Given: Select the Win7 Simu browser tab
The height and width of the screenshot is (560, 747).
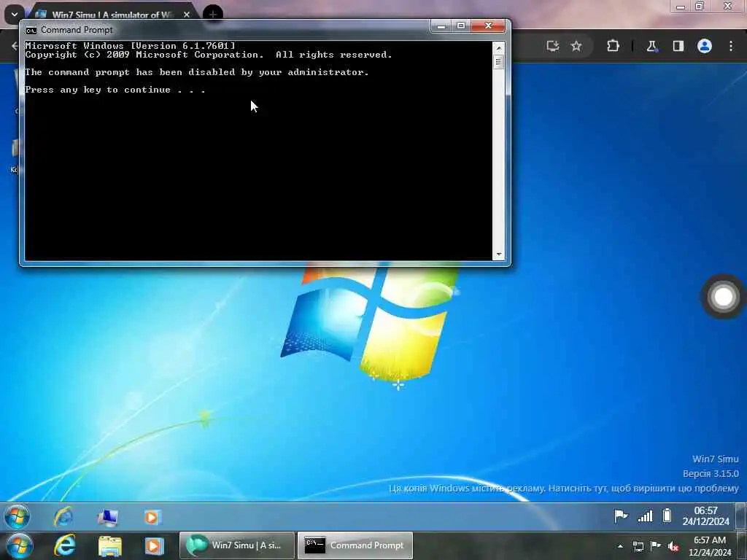Looking at the screenshot, I should pos(112,15).
